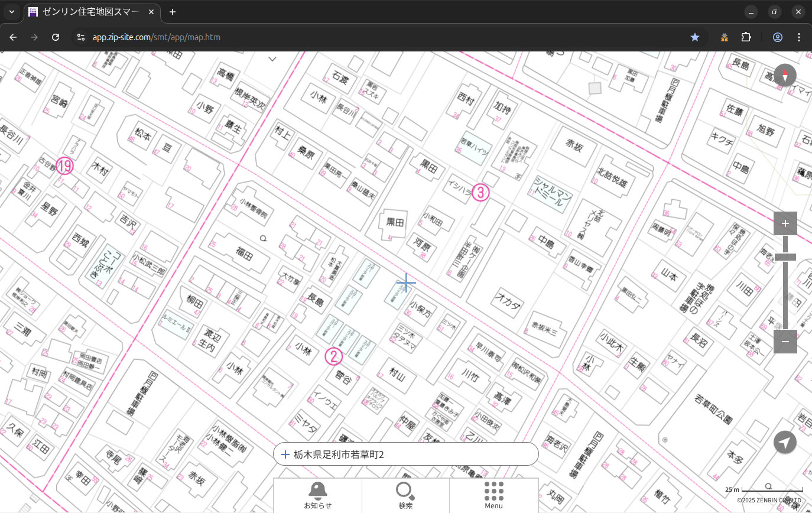Open お知らせ notifications bell

click(317, 495)
